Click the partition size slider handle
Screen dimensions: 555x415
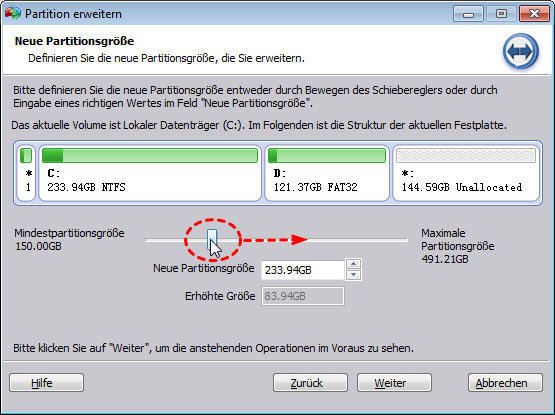tap(212, 239)
